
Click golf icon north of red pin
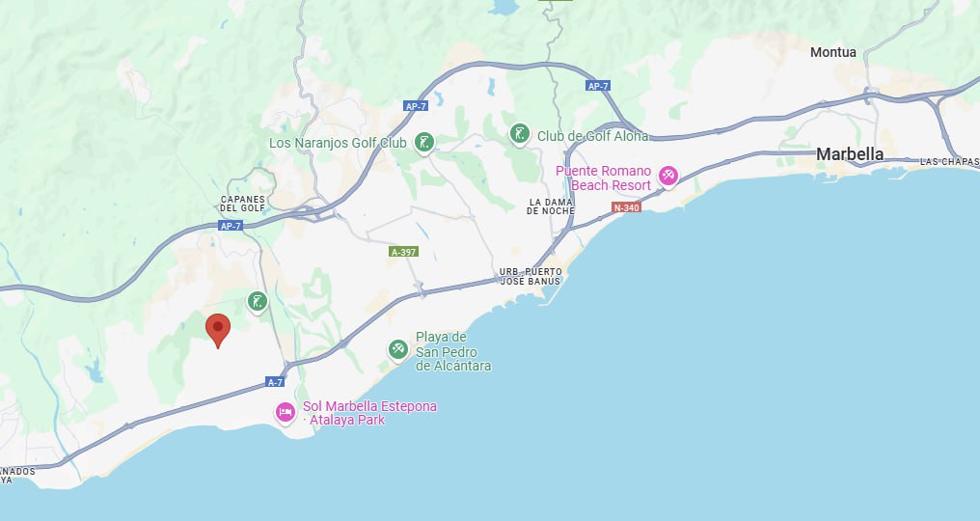pos(258,302)
